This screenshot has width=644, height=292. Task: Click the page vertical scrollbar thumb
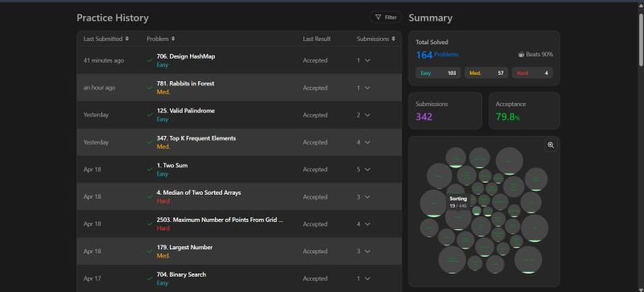[641, 39]
